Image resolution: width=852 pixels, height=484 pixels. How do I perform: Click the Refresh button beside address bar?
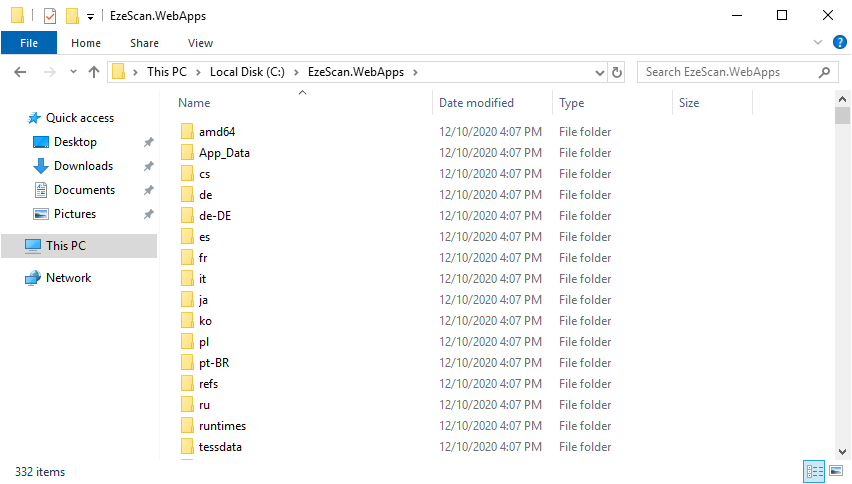(617, 72)
